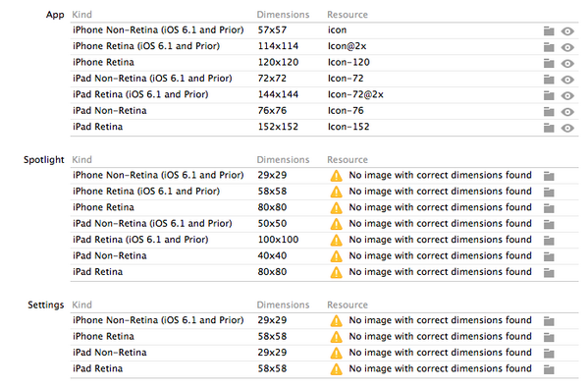Select 'icon' resource name in App table
The height and width of the screenshot is (387, 588).
(x=337, y=30)
